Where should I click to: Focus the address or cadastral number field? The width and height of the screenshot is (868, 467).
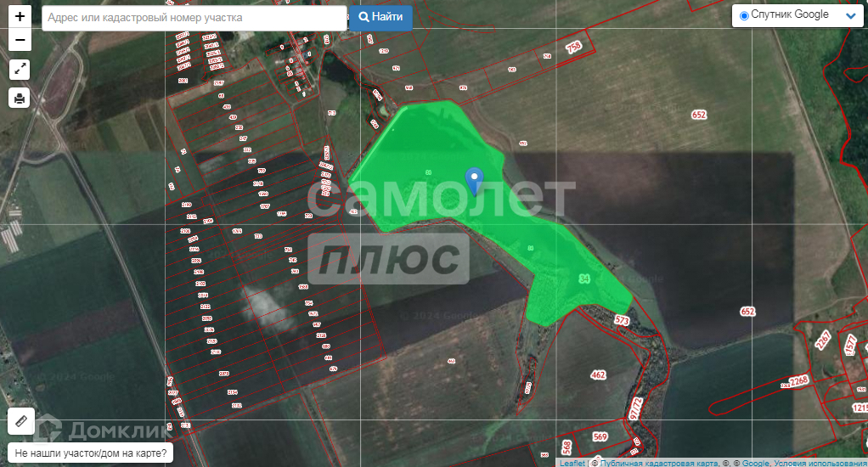point(194,18)
